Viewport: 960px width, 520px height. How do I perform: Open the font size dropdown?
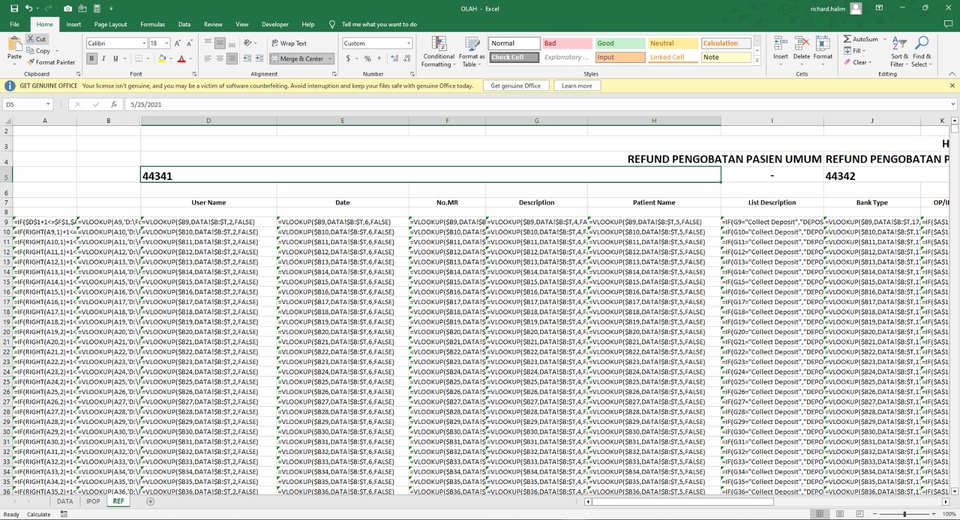click(167, 43)
